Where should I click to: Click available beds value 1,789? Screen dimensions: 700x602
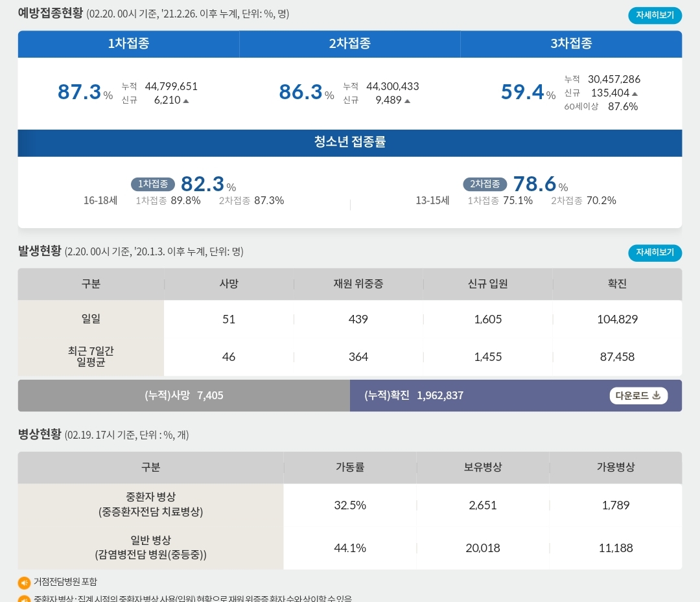click(616, 505)
